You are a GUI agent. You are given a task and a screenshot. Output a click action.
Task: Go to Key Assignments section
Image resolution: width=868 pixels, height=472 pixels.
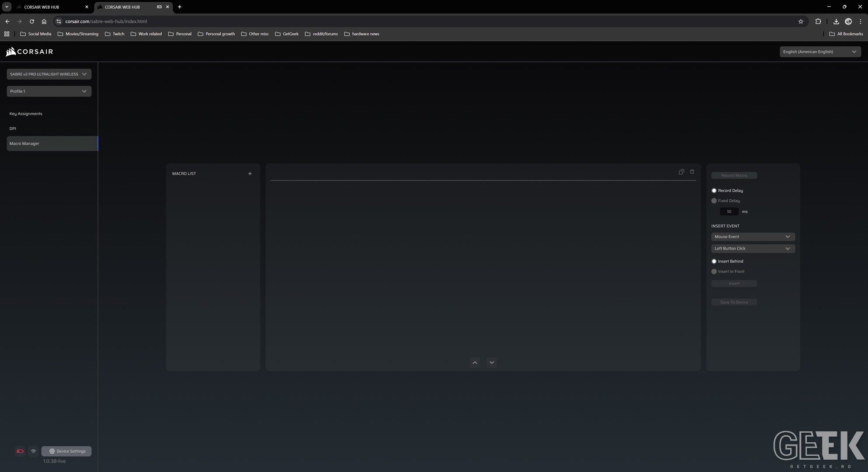pyautogui.click(x=26, y=114)
